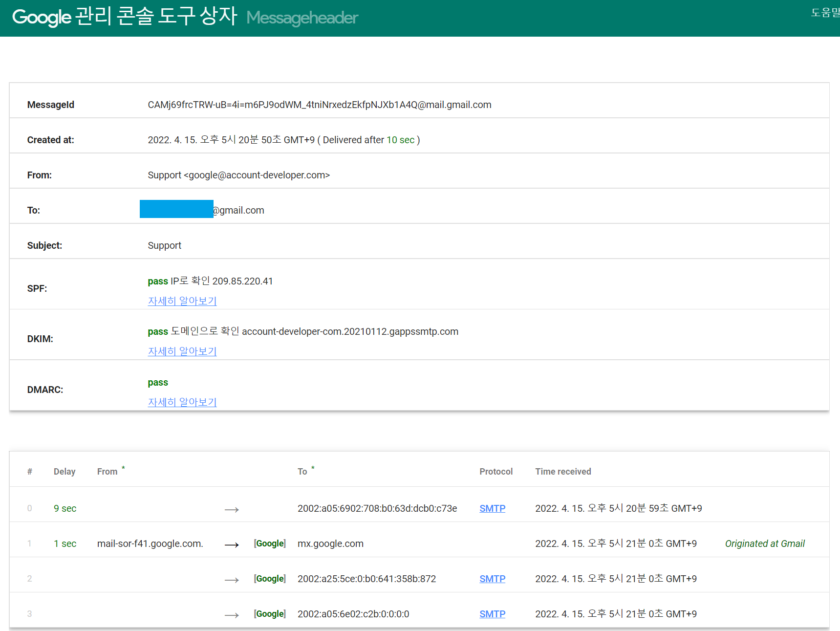840x631 pixels.
Task: Click the arrow icon next to mail-sor-f41.google.com
Action: pyautogui.click(x=232, y=544)
